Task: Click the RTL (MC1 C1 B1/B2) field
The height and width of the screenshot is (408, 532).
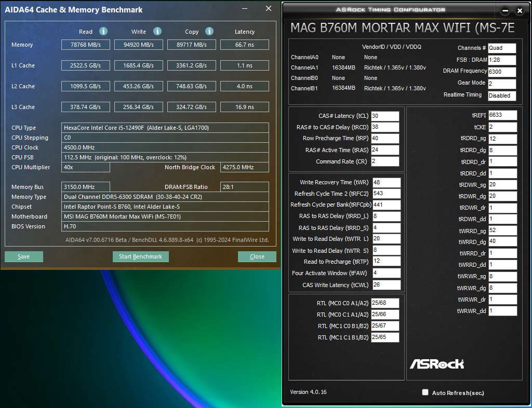Action: (x=385, y=337)
